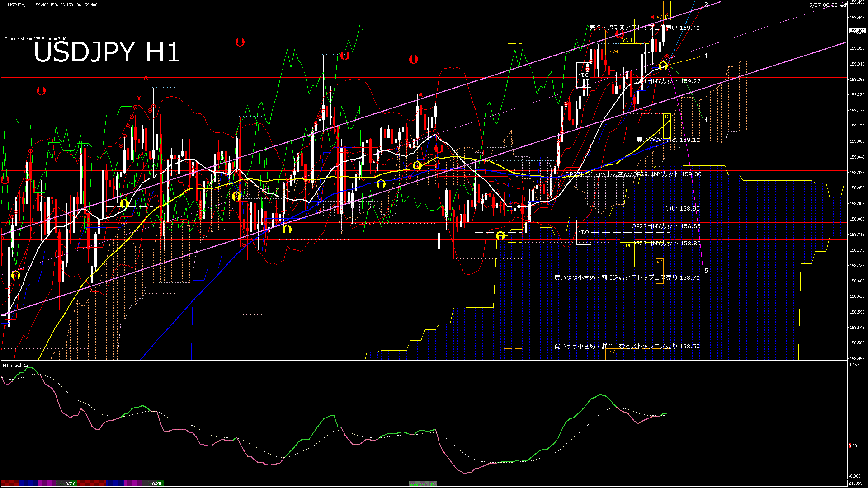Click projection line label 2
This screenshot has width=868, height=488.
[706, 5]
